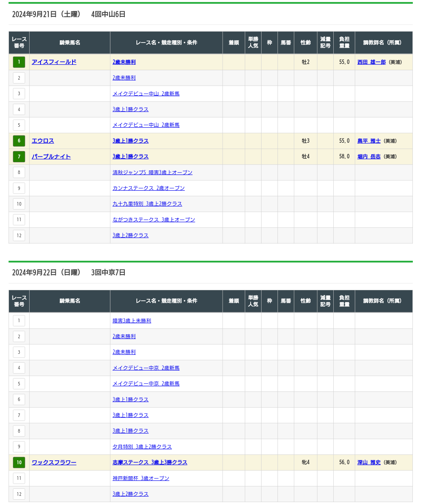Click race number 8 badge beside 清秋ジャンプS
Screen dimensions: 421x504
(x=19, y=172)
